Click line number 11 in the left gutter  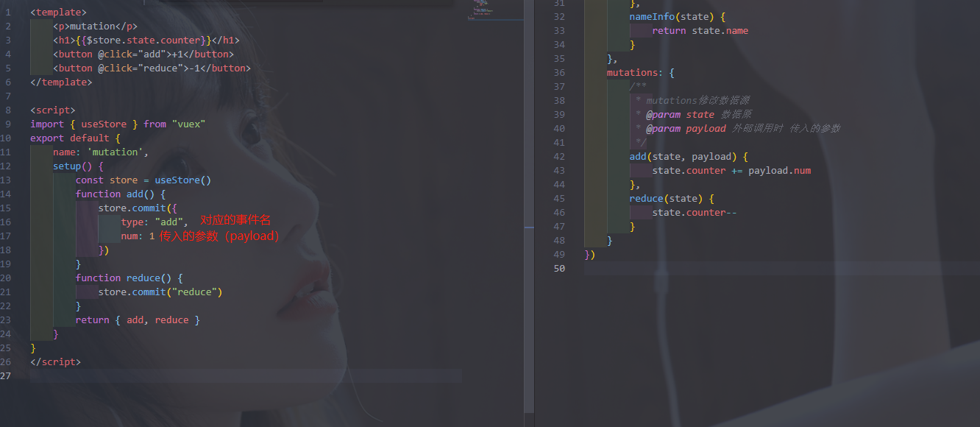(7, 152)
